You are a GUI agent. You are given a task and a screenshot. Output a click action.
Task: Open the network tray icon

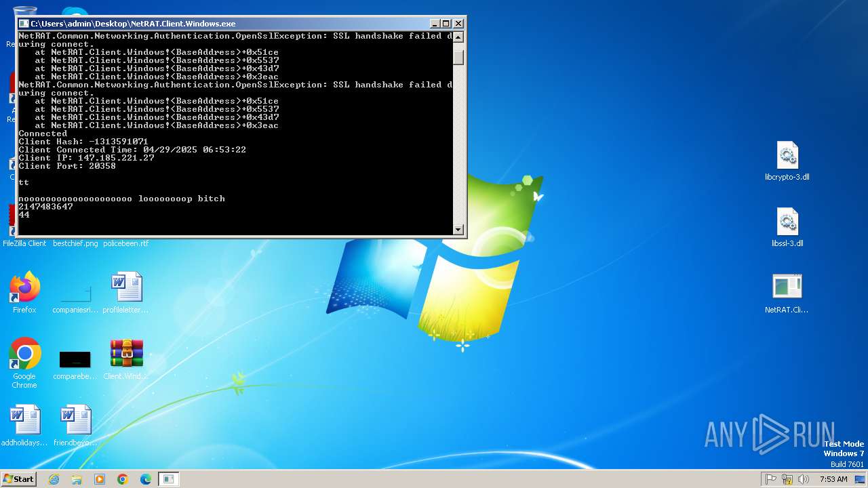pos(787,479)
